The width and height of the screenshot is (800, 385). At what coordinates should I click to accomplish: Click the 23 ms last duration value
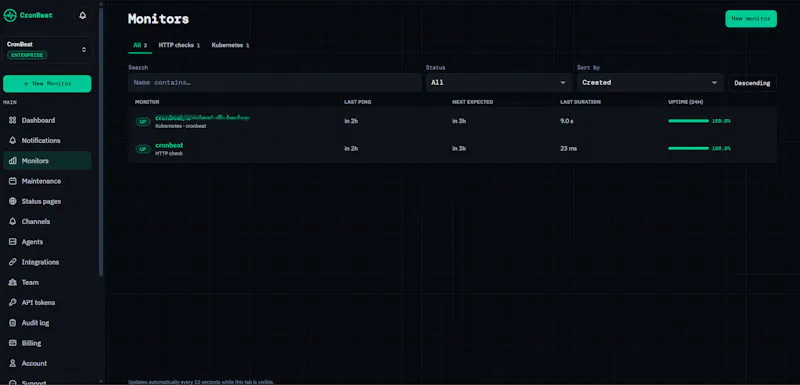568,148
